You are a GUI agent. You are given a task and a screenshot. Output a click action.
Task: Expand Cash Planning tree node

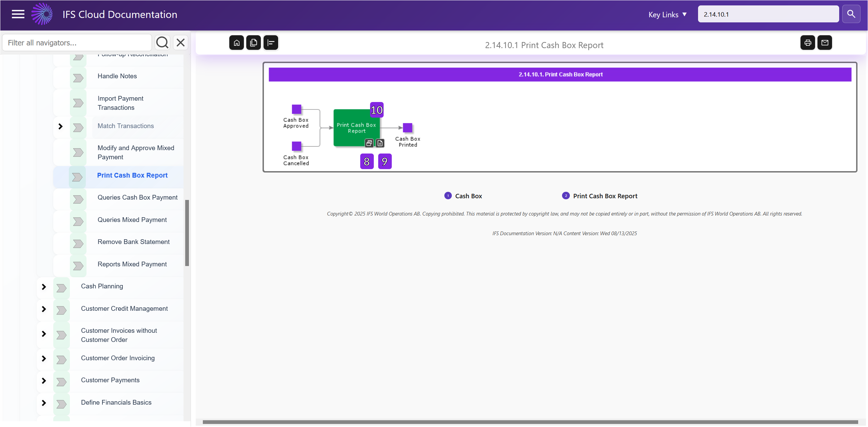pyautogui.click(x=44, y=287)
